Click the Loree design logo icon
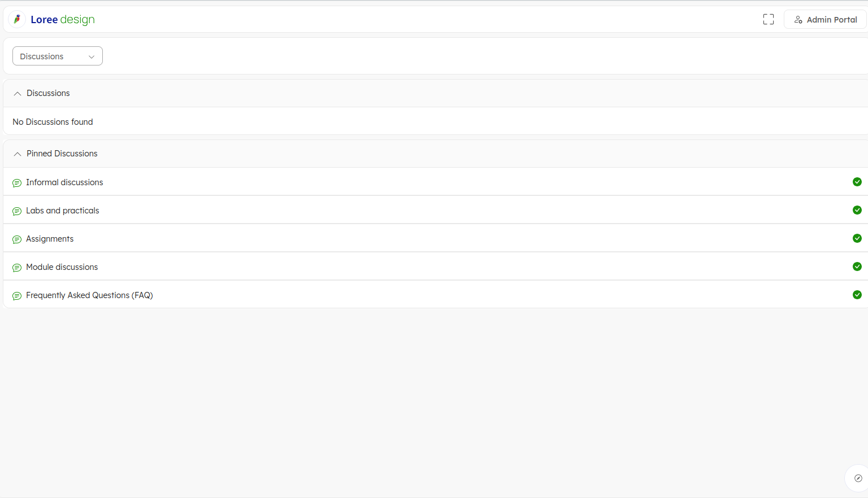Screen dimensions: 868x498 [x=17, y=19]
